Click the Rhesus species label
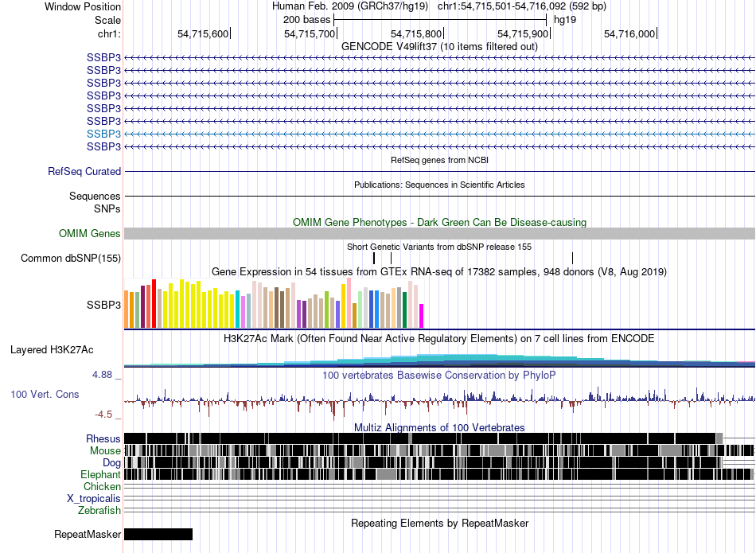The image size is (756, 553). tap(103, 438)
